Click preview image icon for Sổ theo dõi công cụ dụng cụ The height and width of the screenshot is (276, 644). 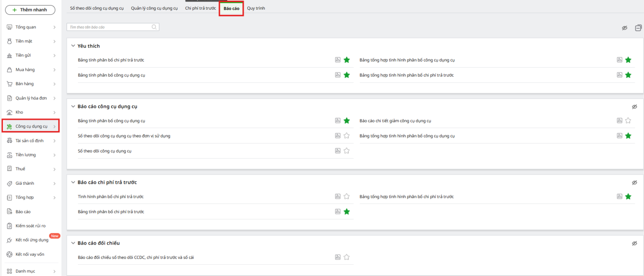pyautogui.click(x=338, y=151)
